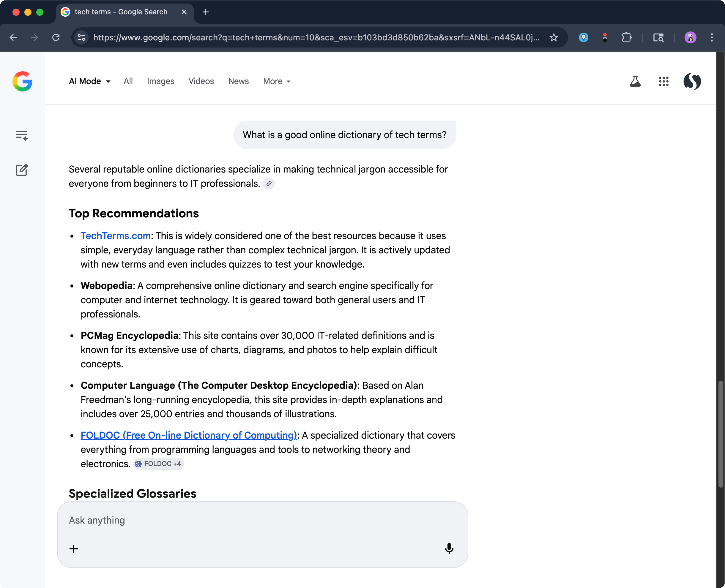Start a new chat with compose icon
Image resolution: width=725 pixels, height=588 pixels.
pos(22,170)
